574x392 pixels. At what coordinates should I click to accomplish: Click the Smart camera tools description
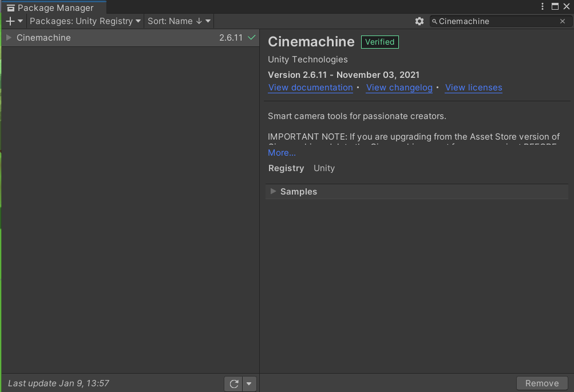pos(357,116)
